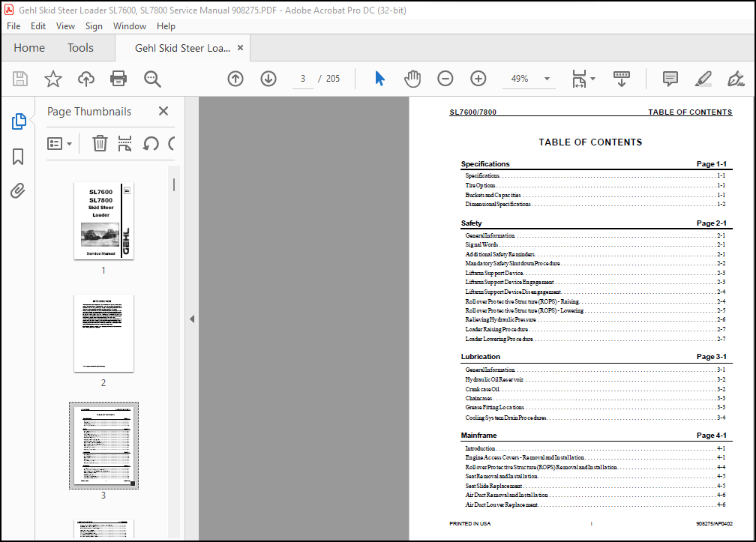Viewport: 756px width, 542px height.
Task: Close the Gehl Skid Steer document tab
Action: (x=240, y=48)
